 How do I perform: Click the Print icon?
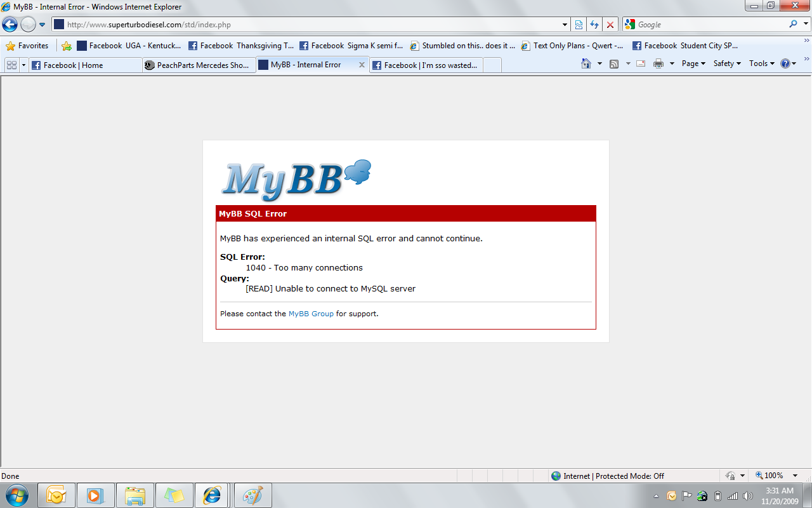pyautogui.click(x=658, y=63)
